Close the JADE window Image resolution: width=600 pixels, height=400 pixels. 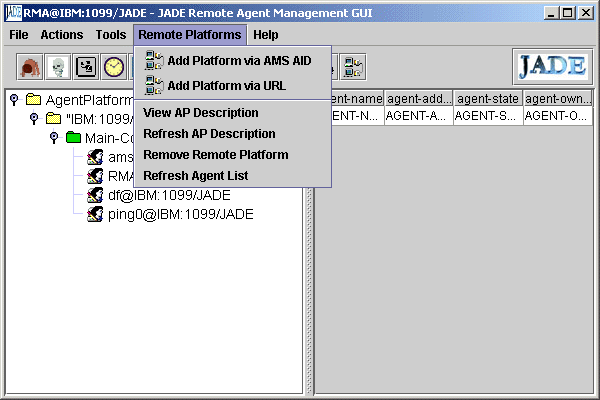tap(586, 13)
